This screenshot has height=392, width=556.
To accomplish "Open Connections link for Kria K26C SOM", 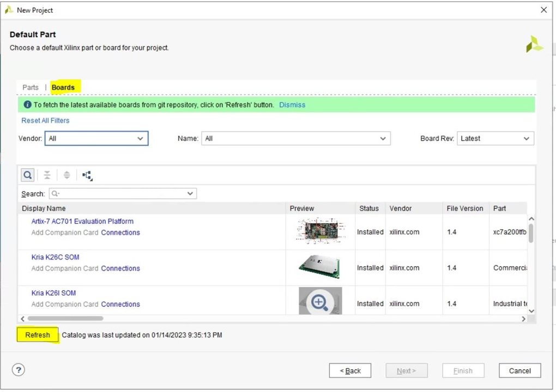I will [x=120, y=268].
